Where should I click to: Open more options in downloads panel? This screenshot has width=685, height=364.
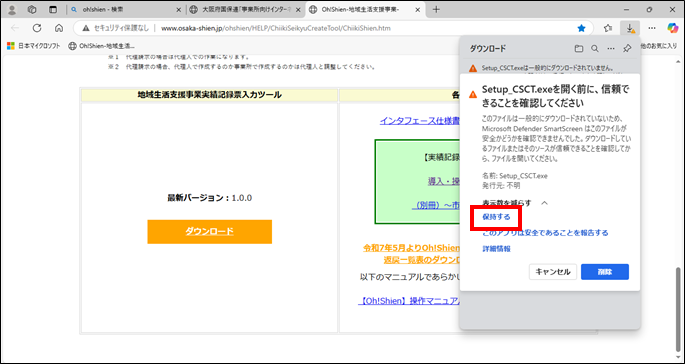click(611, 49)
